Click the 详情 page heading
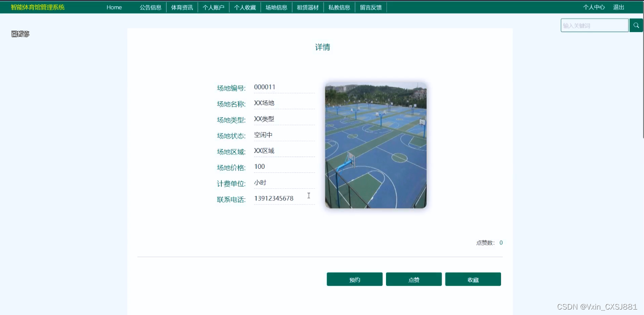This screenshot has height=315, width=644. pyautogui.click(x=323, y=47)
